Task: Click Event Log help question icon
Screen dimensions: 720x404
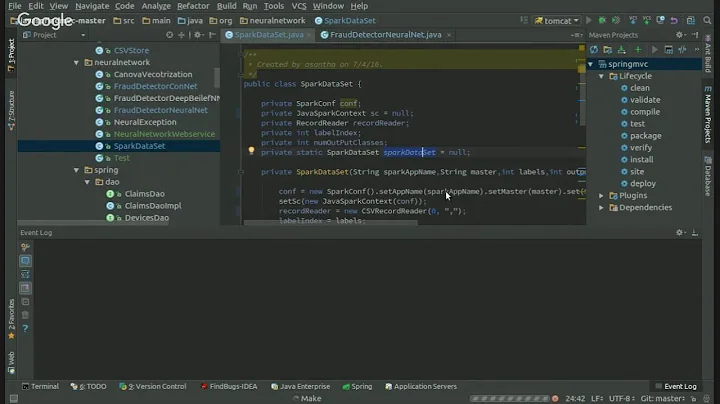Action: click(x=25, y=328)
